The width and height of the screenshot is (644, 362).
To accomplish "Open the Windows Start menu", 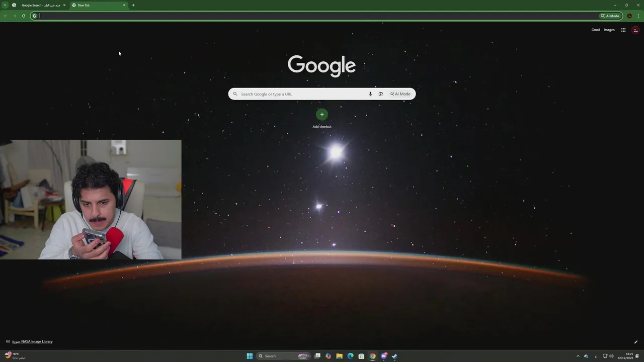I will (250, 356).
